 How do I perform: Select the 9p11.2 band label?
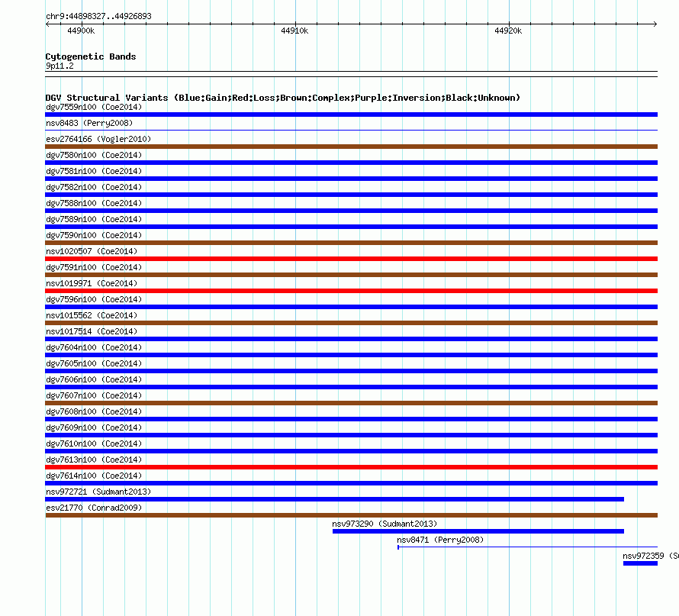pyautogui.click(x=60, y=66)
